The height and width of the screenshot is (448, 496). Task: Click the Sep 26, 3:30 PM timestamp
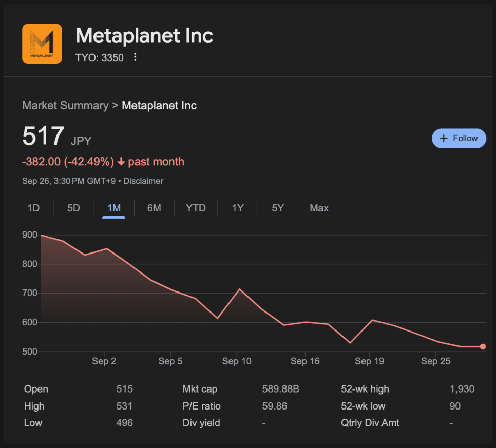pyautogui.click(x=69, y=181)
